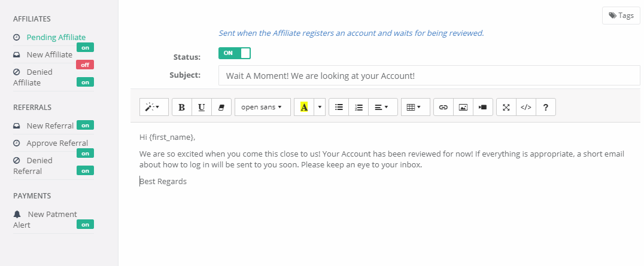Turn off the Status ON switch
644x266 pixels.
[235, 53]
